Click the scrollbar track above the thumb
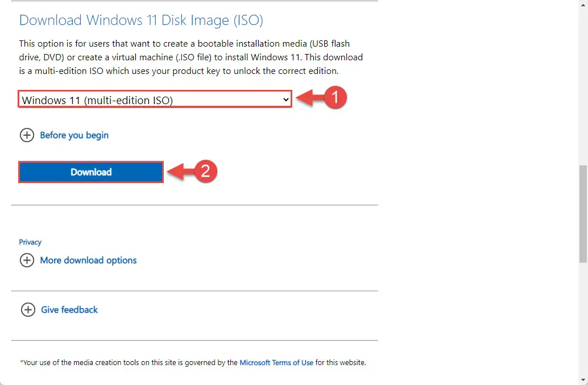Screen dimensions: 588x385 click(x=583, y=85)
